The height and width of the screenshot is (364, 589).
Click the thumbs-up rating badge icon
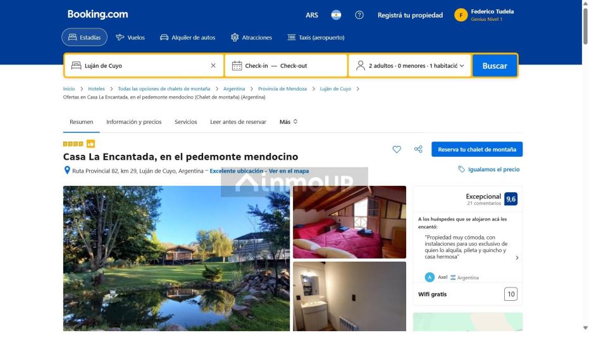[x=90, y=143]
